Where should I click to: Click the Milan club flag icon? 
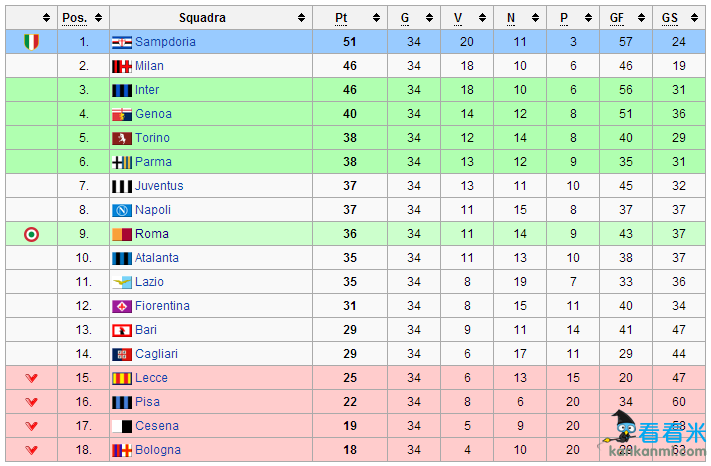tap(121, 66)
